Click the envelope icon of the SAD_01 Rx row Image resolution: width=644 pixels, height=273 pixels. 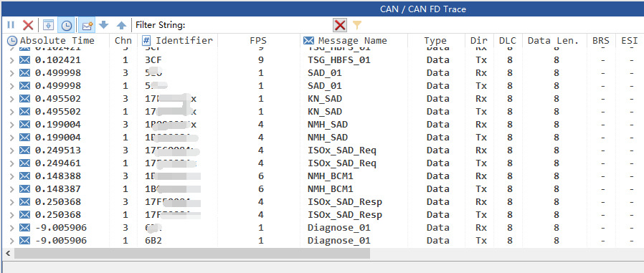(x=25, y=73)
